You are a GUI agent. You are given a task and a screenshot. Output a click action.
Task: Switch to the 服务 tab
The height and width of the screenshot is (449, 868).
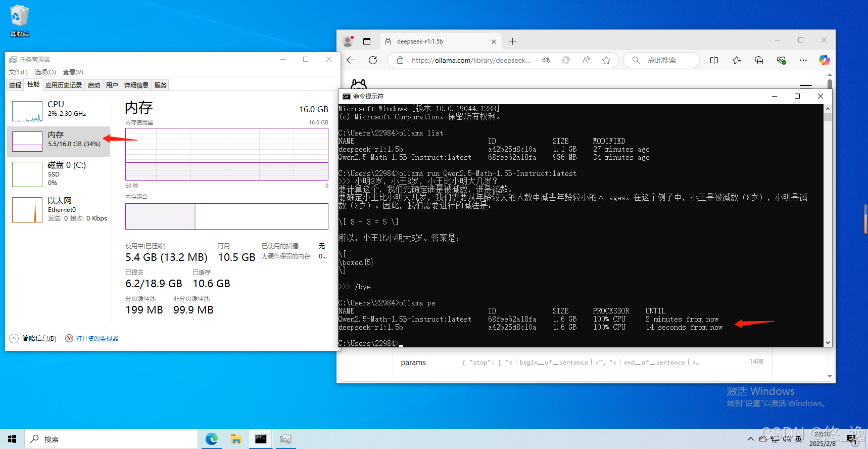[x=161, y=85]
